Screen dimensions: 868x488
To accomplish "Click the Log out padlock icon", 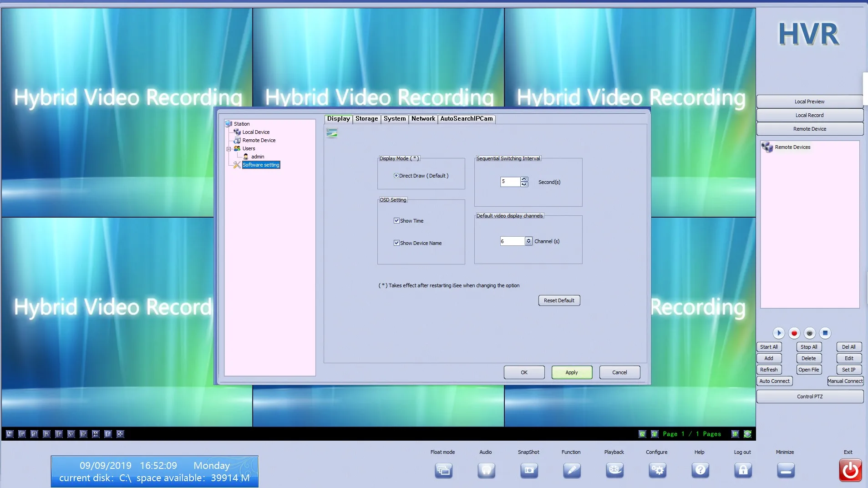I will coord(743,470).
